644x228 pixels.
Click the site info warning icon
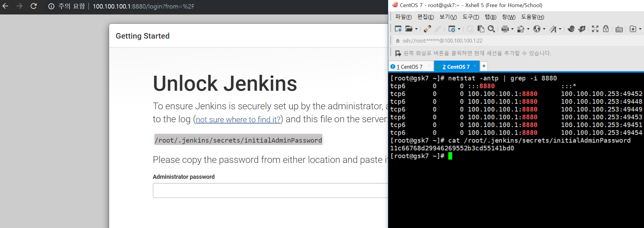click(x=51, y=6)
